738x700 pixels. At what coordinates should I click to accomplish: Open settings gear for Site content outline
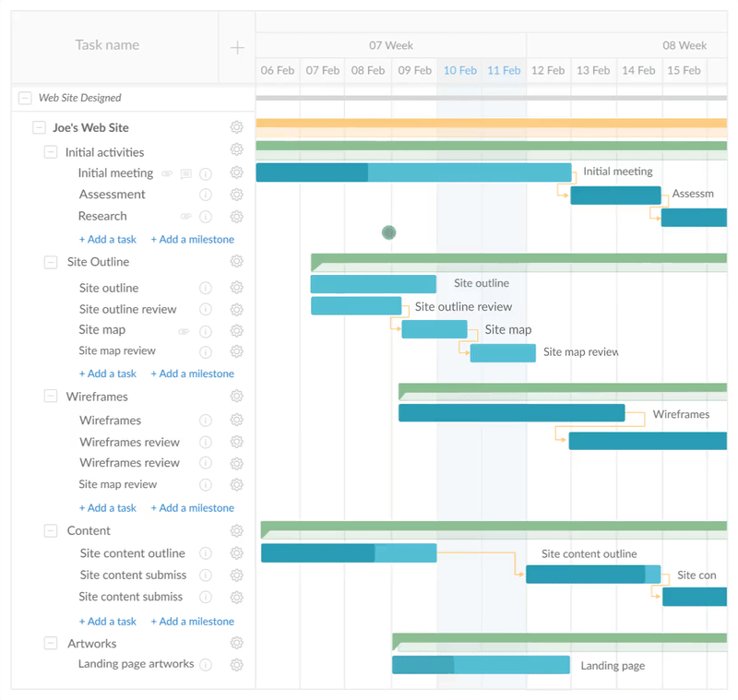(x=237, y=553)
